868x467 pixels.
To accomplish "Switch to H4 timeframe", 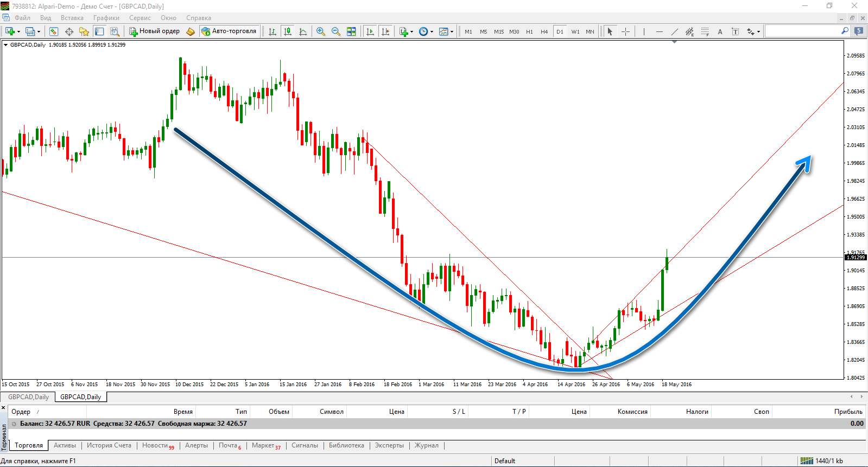I will point(544,31).
